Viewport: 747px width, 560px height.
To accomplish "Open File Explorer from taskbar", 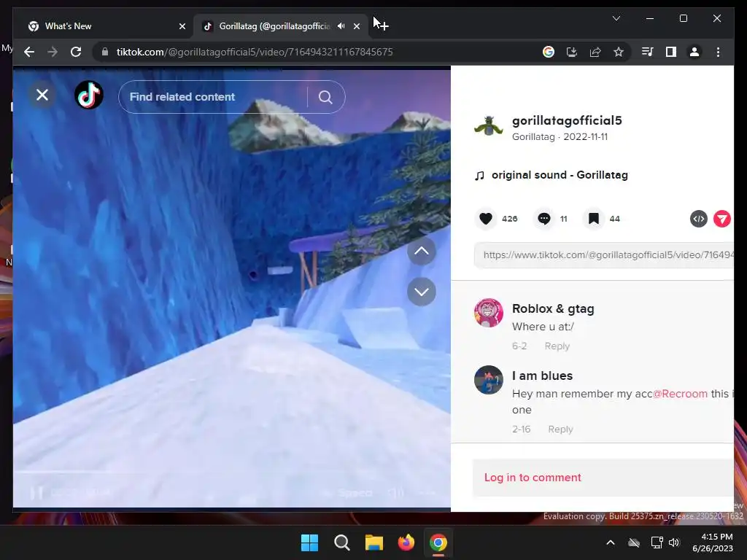I will [x=374, y=542].
